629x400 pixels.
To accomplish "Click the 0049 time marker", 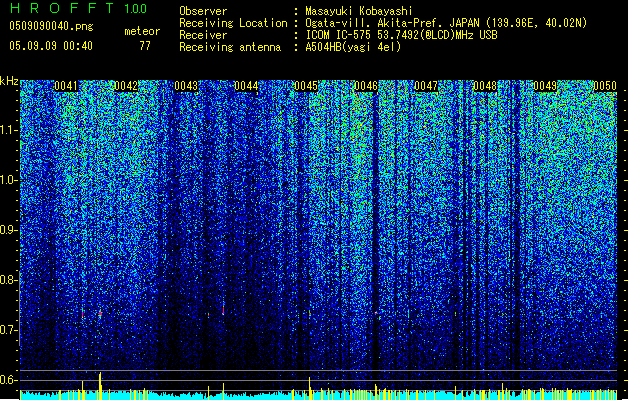I will [545, 86].
